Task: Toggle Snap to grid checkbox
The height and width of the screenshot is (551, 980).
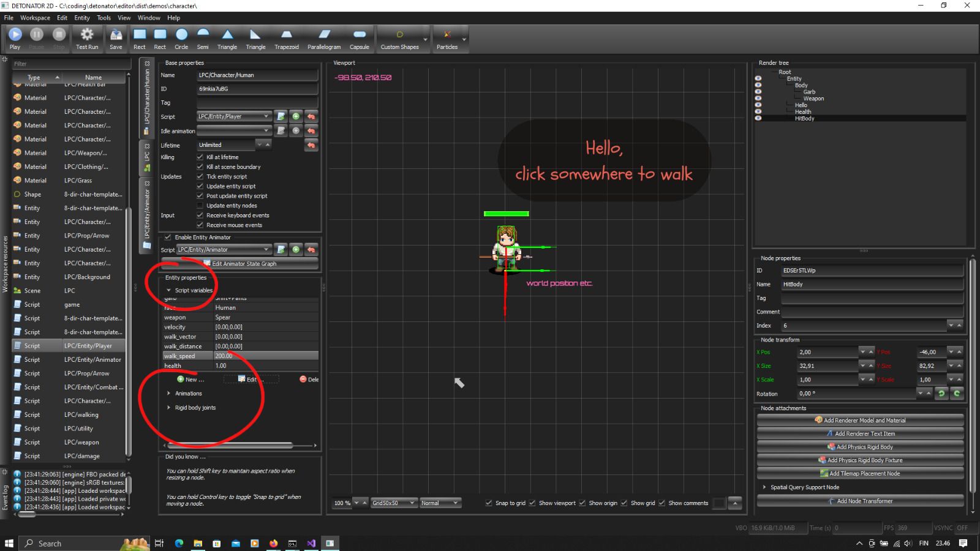Action: (x=489, y=503)
